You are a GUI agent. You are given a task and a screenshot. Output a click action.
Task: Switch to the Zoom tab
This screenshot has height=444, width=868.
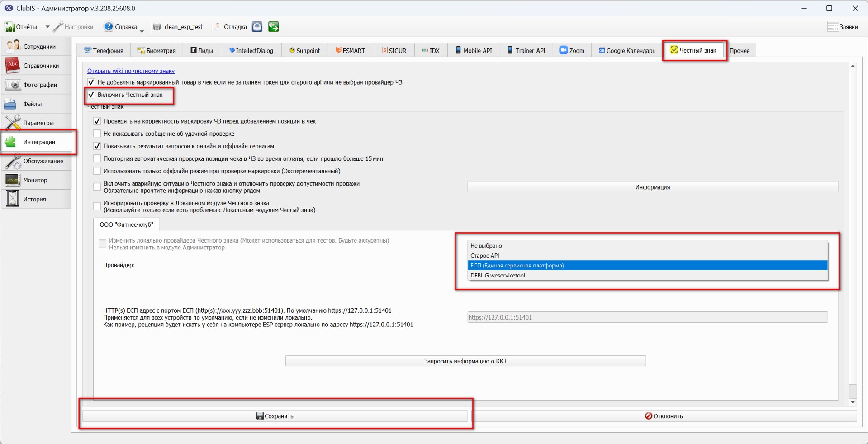(x=572, y=50)
